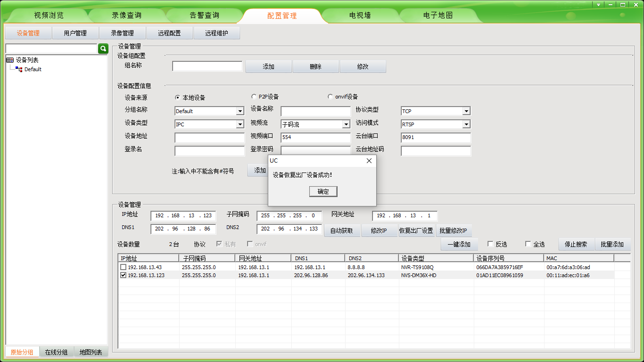Click the 设备列表 device list icon
The width and height of the screenshot is (644, 362).
pyautogui.click(x=9, y=60)
